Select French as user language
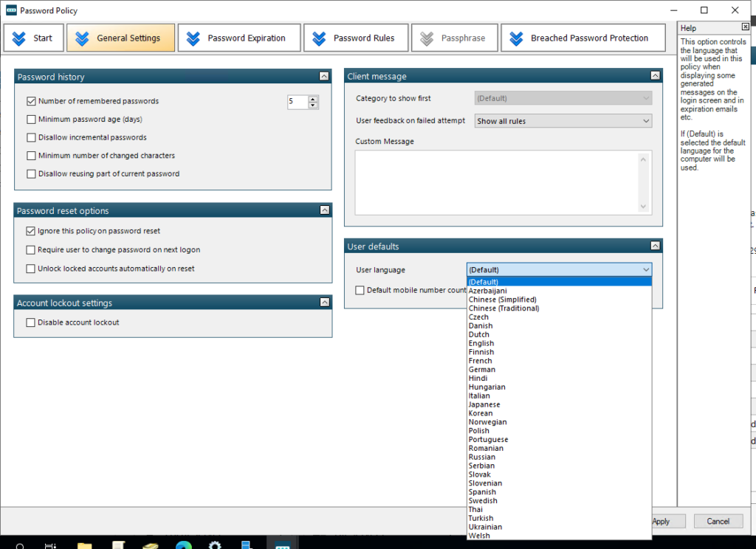 (x=560, y=361)
